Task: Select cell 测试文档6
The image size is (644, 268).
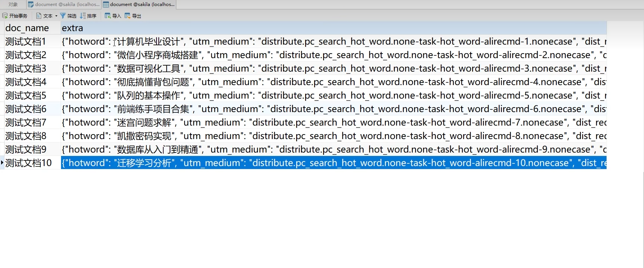Action: click(x=33, y=109)
